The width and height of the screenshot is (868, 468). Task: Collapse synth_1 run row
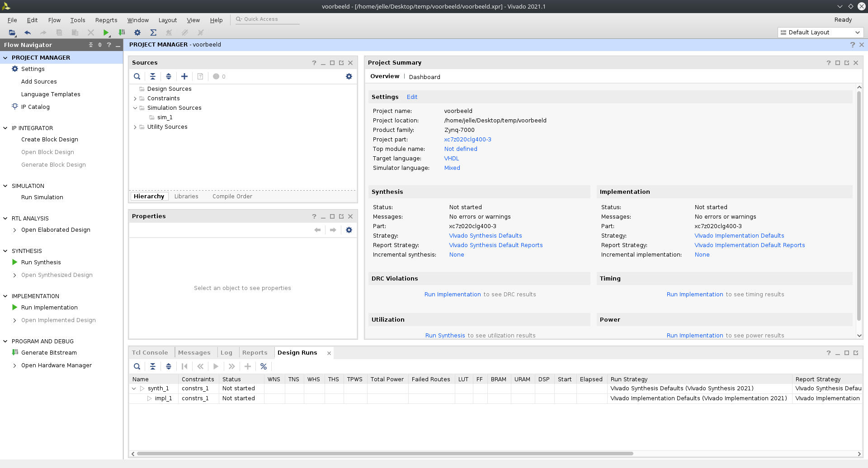(x=134, y=388)
